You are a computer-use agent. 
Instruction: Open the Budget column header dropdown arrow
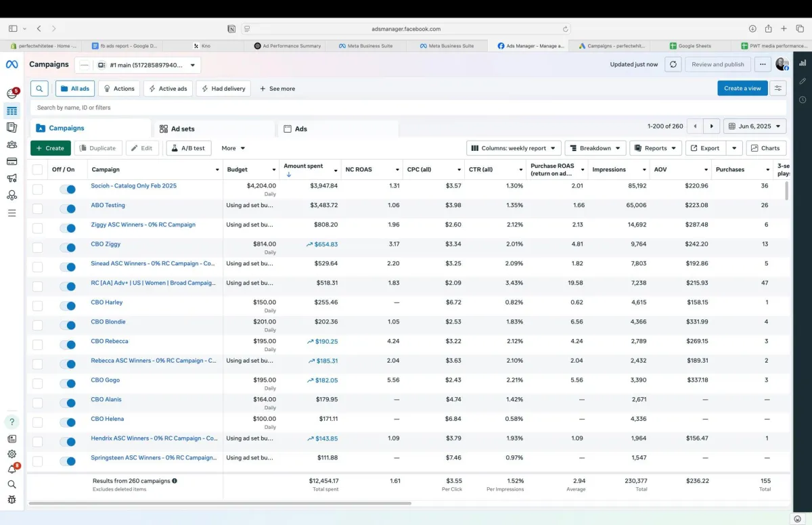[x=273, y=170]
